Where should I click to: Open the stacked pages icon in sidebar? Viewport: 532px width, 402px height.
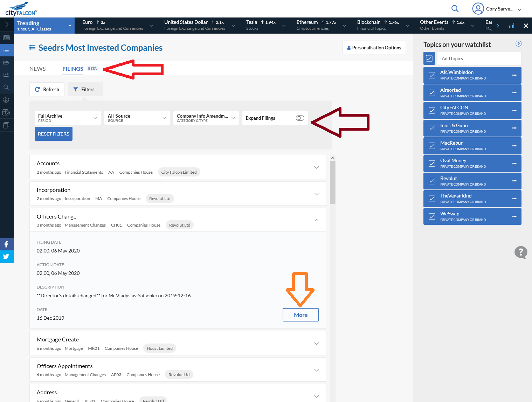pos(6,125)
